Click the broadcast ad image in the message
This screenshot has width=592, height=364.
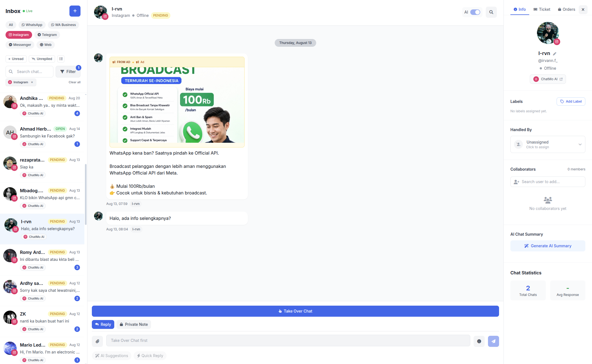tap(177, 105)
